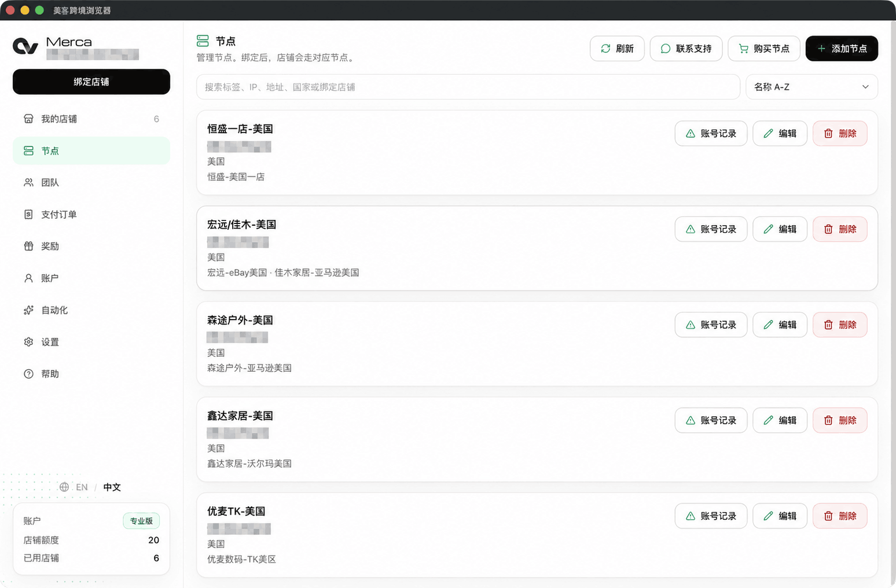Open 账号记录 for 恒盛一店-美国
The height and width of the screenshot is (588, 896).
(711, 134)
